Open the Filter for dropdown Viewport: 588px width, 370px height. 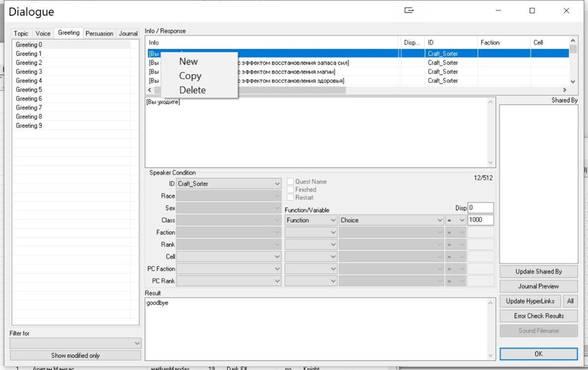pos(76,343)
